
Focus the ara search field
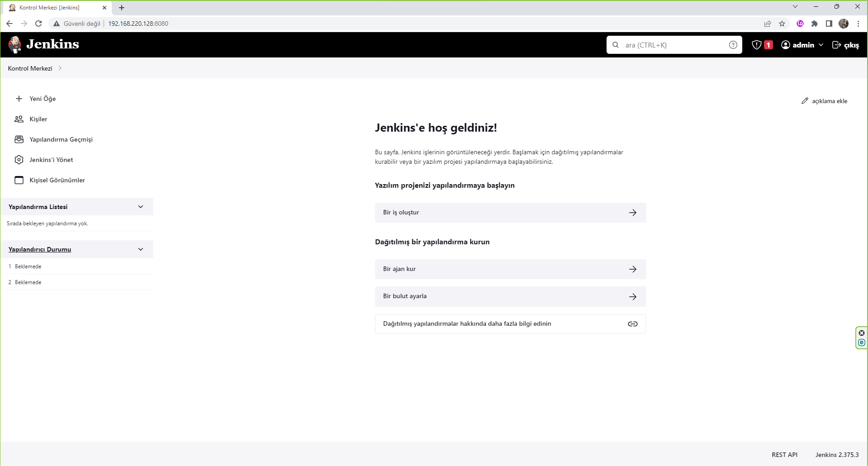(674, 45)
